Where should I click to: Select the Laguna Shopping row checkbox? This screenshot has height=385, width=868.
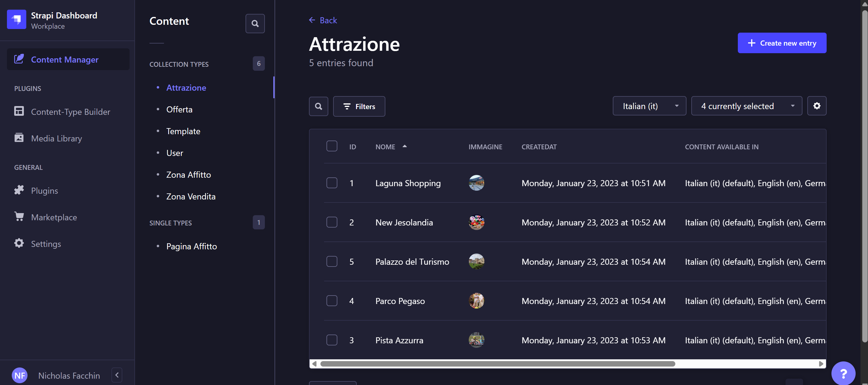coord(332,183)
